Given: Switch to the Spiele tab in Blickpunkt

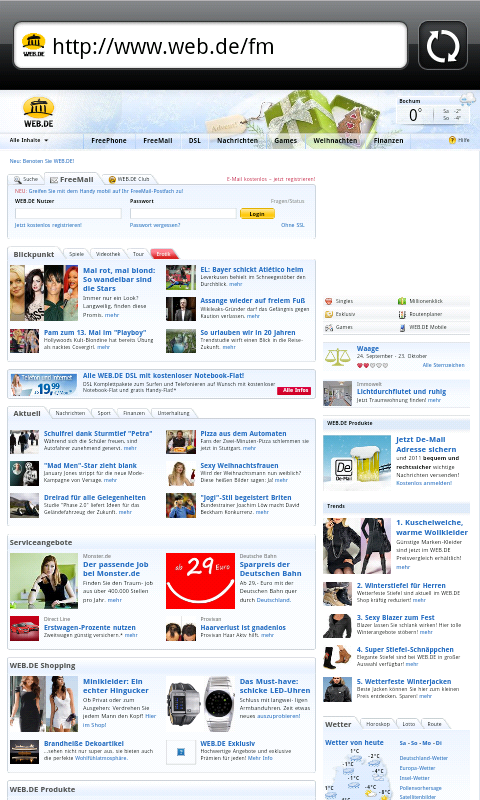Looking at the screenshot, I should point(77,254).
